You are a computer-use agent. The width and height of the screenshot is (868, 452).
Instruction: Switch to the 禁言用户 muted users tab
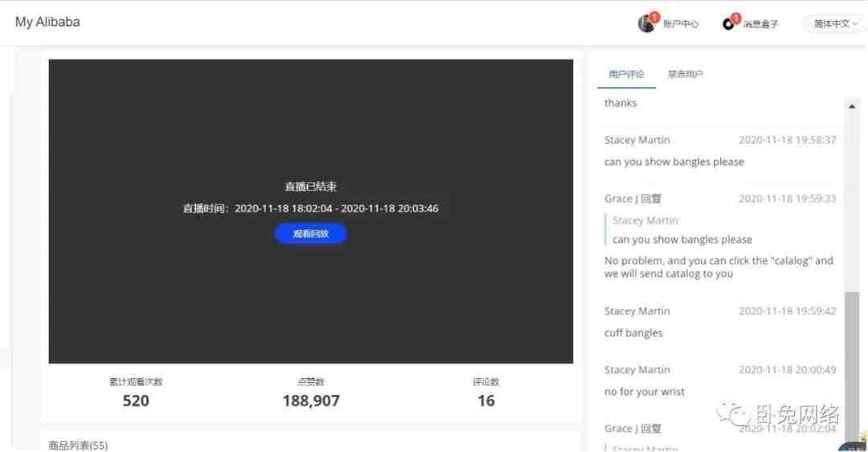[686, 74]
